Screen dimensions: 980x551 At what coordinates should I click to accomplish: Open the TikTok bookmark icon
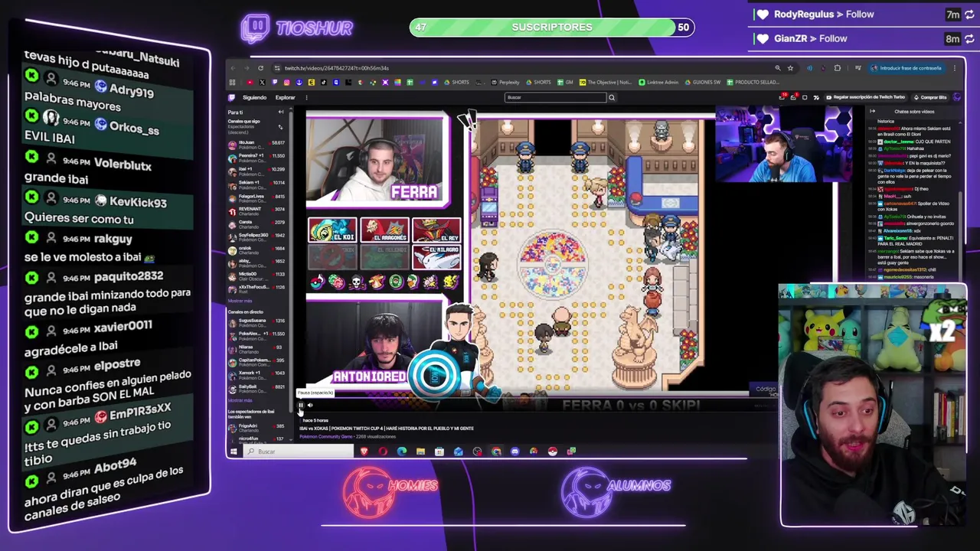[x=324, y=82]
